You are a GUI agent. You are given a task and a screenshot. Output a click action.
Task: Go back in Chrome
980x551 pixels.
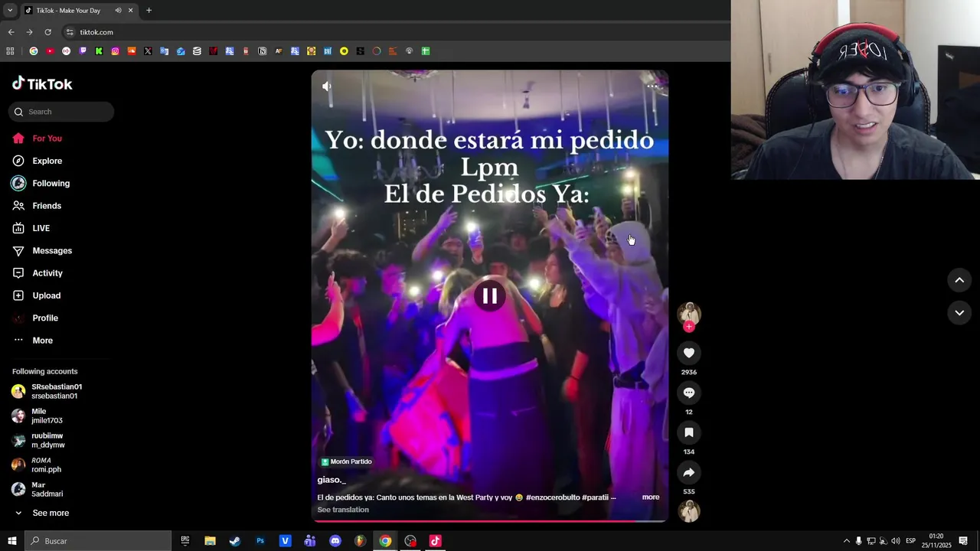[x=11, y=32]
